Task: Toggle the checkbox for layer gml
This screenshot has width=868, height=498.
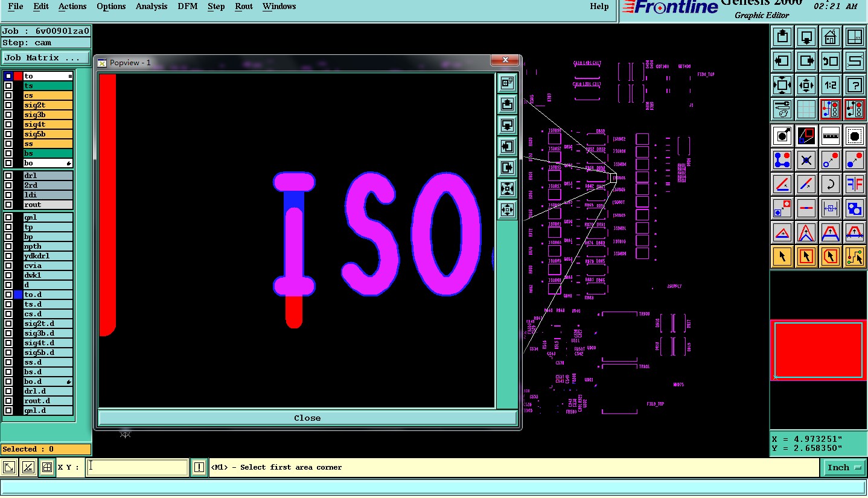Action: pyautogui.click(x=8, y=217)
